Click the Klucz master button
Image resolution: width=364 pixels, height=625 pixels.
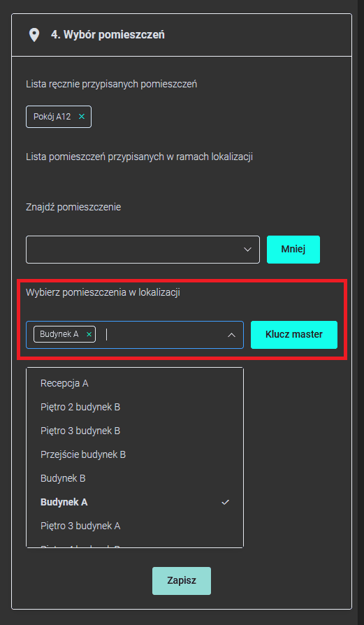(294, 335)
